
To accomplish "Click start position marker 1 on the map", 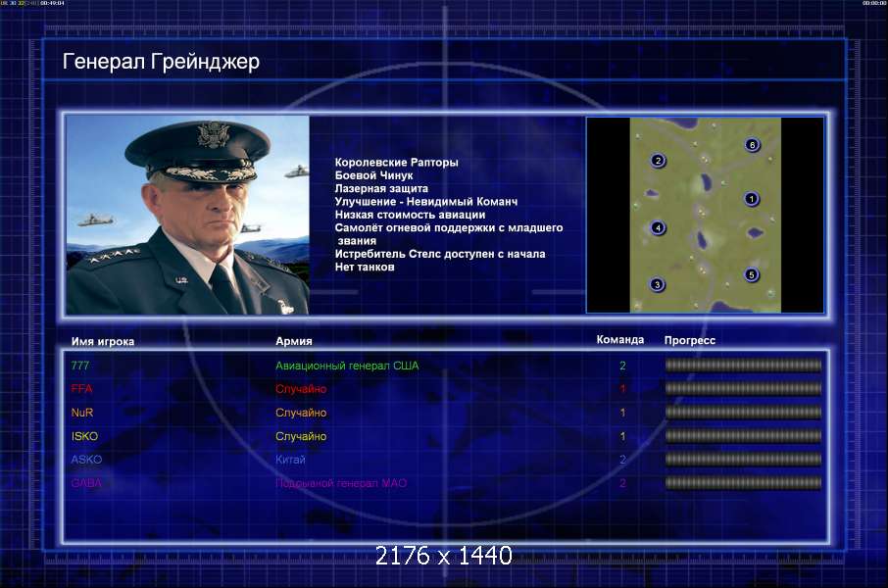I will [x=751, y=199].
